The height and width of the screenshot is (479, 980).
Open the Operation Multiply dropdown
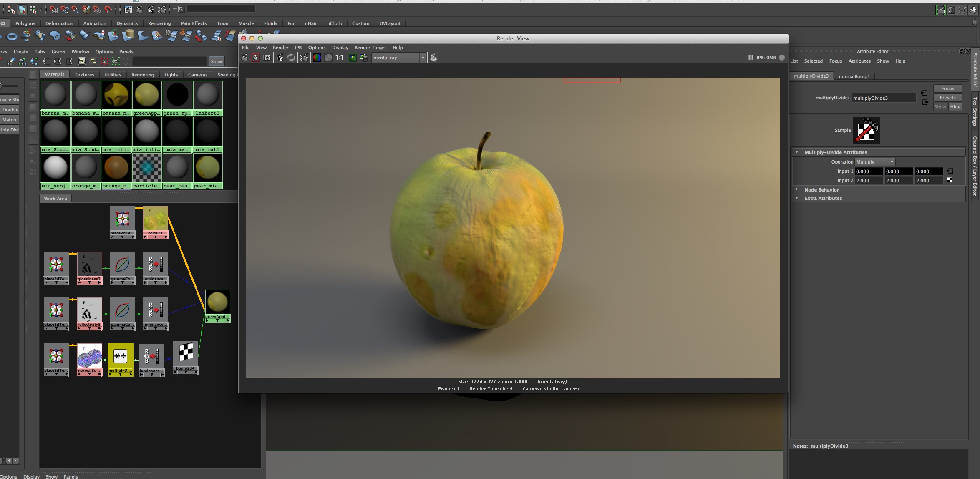coord(874,162)
